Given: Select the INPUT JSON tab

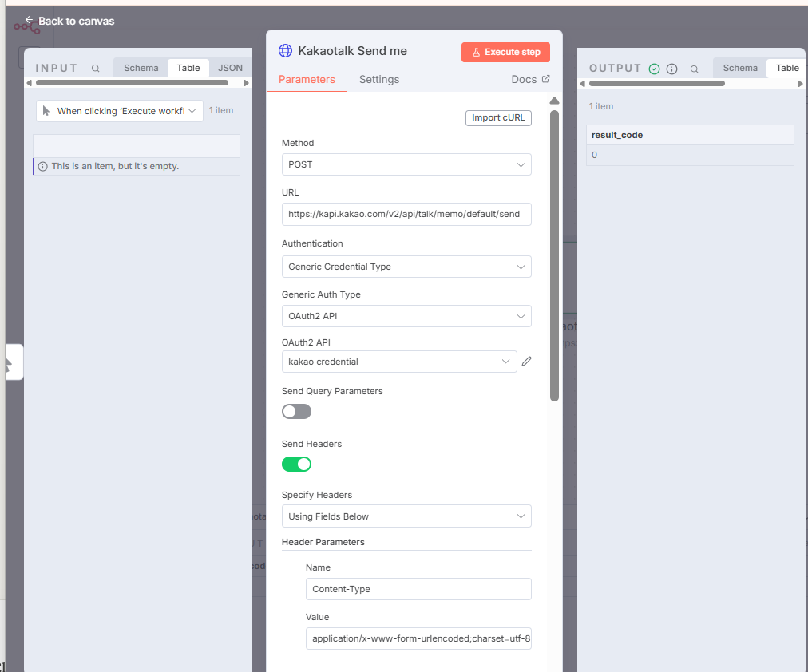Looking at the screenshot, I should coord(230,68).
